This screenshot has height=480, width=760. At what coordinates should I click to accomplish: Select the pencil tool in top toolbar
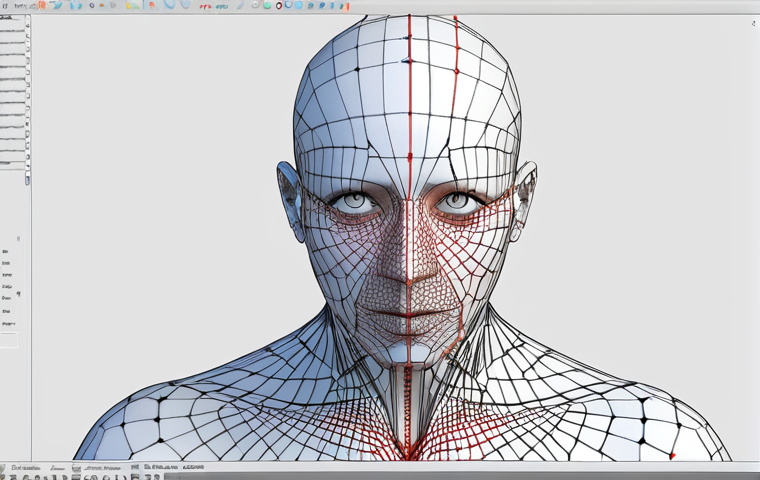coord(240,6)
